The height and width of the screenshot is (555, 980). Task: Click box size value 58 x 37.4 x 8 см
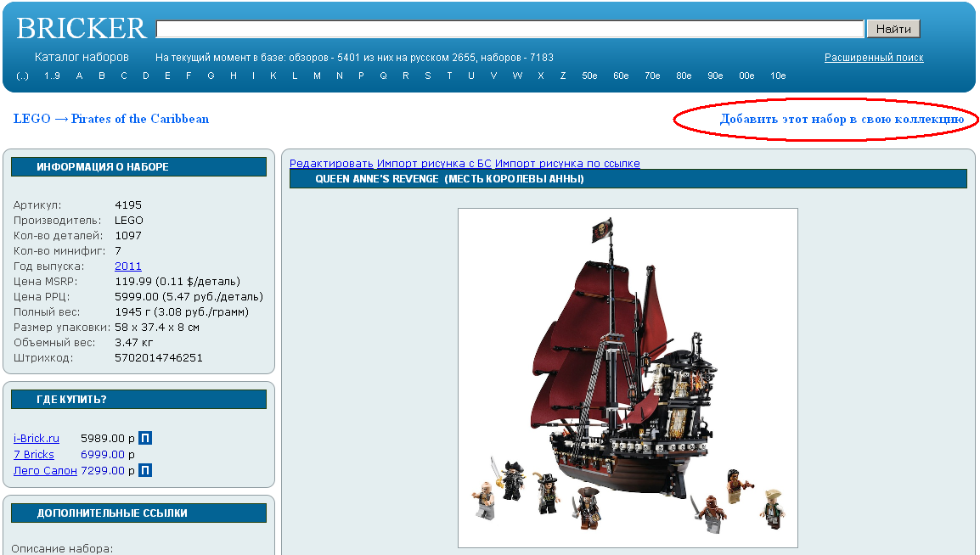157,327
